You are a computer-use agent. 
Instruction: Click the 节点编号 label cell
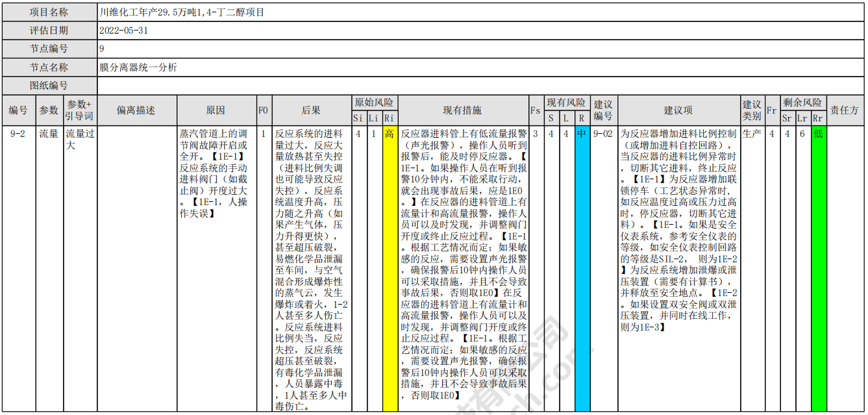(x=49, y=49)
